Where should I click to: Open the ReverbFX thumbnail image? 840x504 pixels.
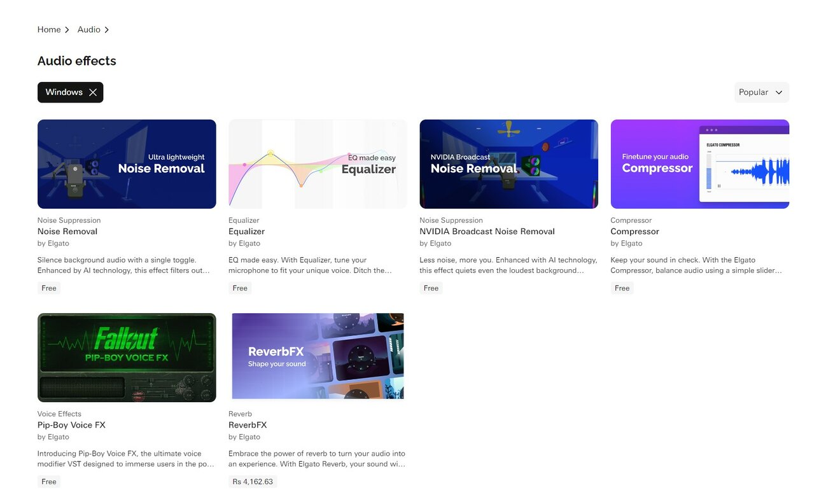point(318,356)
